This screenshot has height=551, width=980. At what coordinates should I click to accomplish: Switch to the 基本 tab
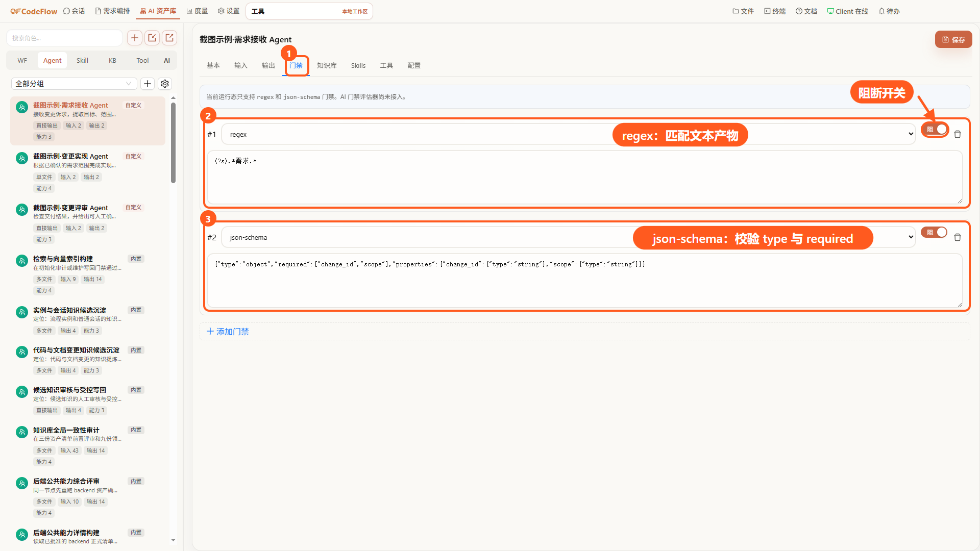pos(213,65)
